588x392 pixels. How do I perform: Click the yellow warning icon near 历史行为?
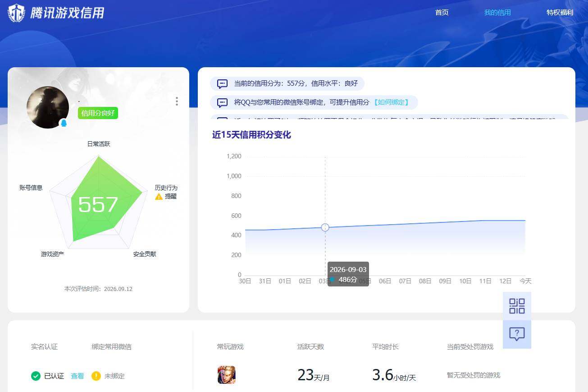[159, 197]
